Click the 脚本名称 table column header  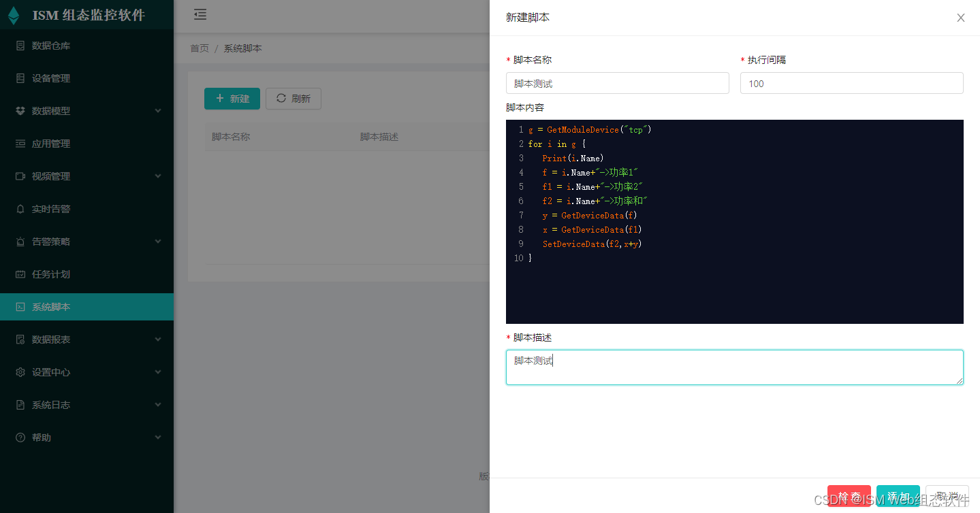pos(231,137)
